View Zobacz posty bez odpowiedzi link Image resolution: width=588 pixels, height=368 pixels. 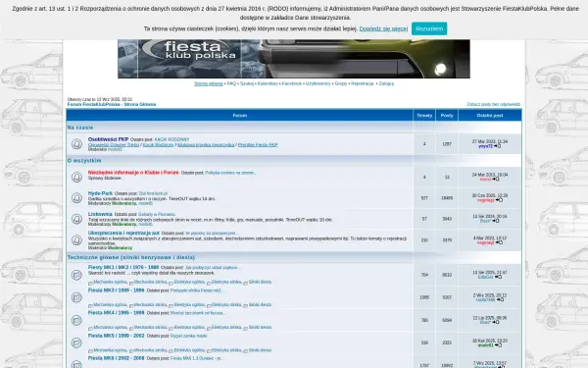pyautogui.click(x=494, y=104)
